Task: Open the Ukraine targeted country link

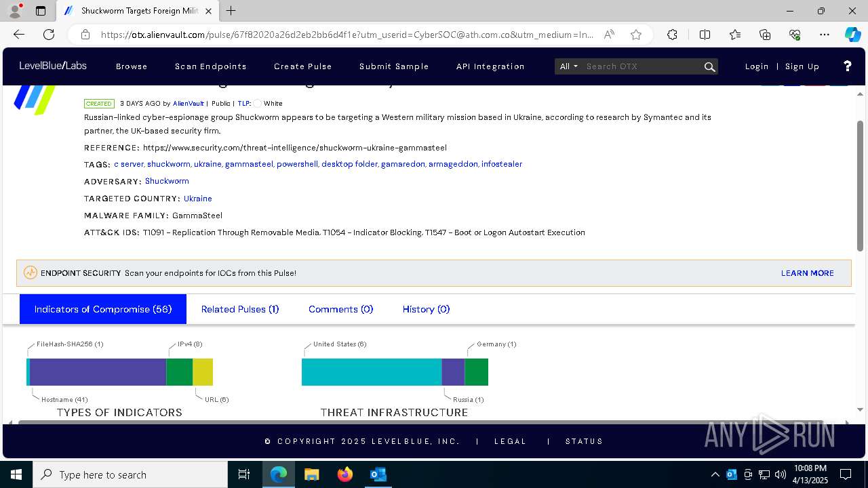Action: [x=198, y=199]
